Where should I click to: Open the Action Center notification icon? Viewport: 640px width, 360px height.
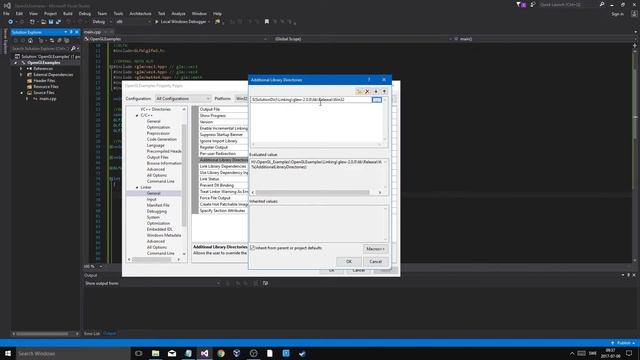(629, 353)
